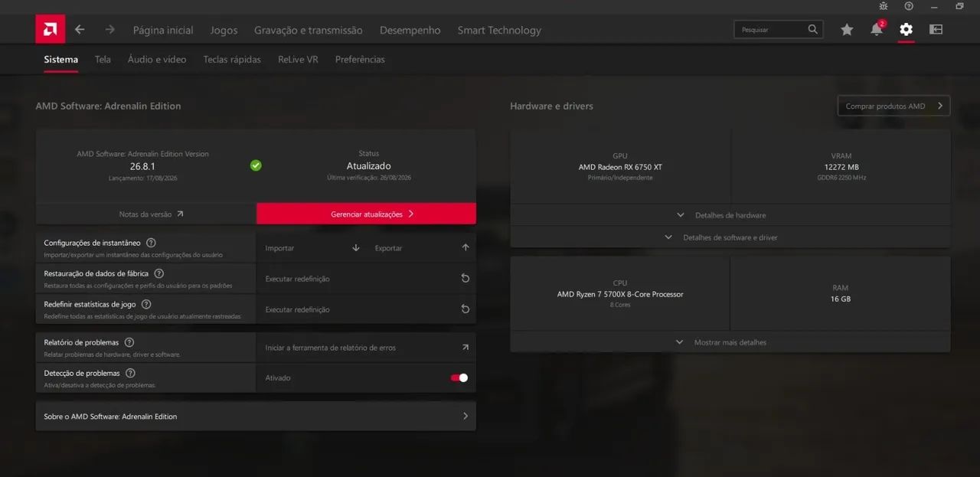
Task: Click the settings gear icon
Action: point(906,29)
